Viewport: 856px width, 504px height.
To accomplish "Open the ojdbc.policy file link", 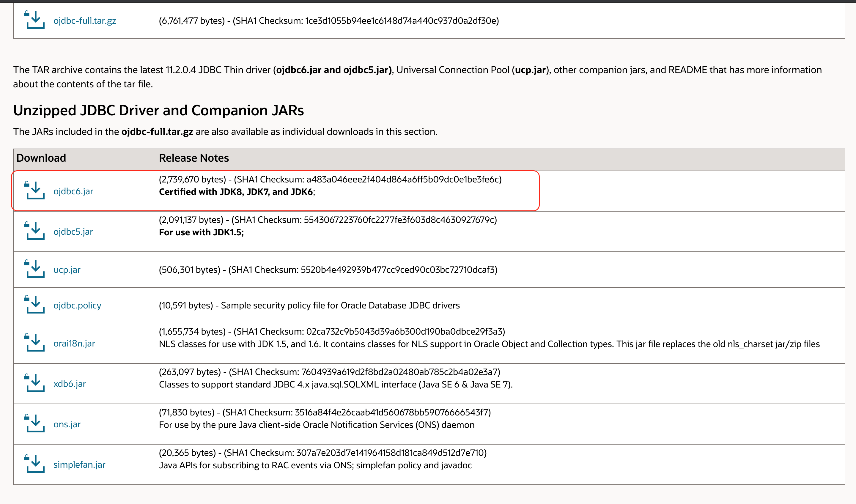I will [77, 305].
